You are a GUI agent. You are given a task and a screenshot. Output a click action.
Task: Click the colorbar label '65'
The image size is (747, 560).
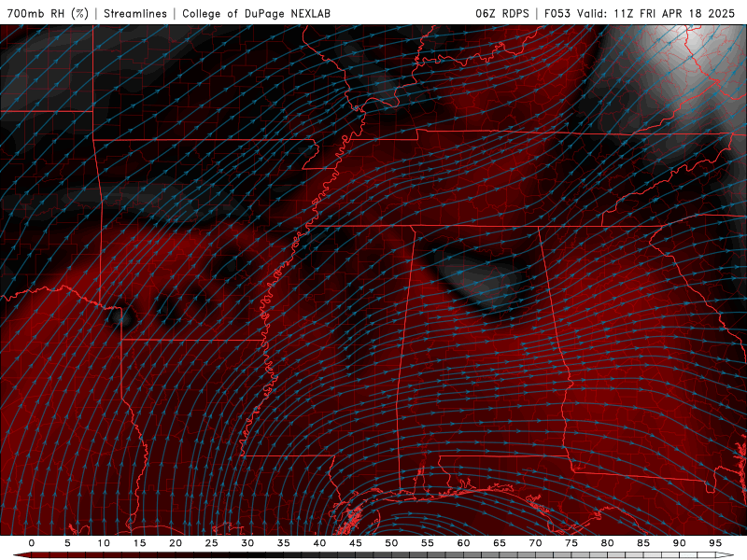click(500, 543)
